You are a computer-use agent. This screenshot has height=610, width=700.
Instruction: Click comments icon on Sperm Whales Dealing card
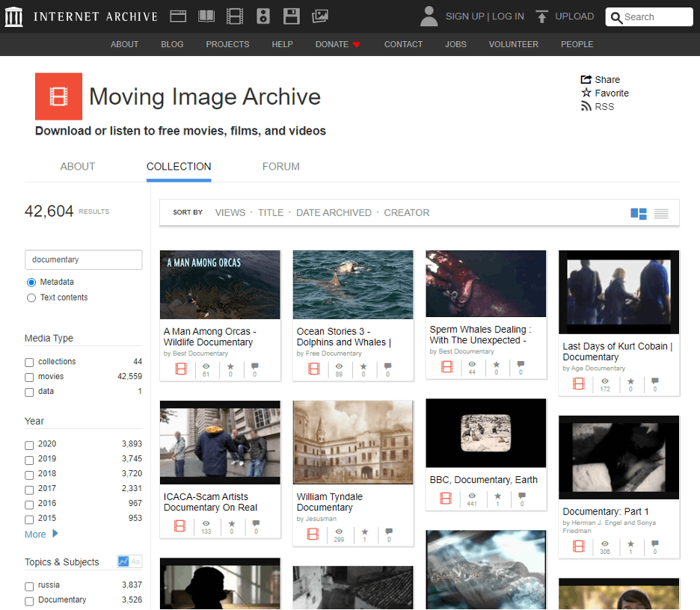pyautogui.click(x=521, y=364)
